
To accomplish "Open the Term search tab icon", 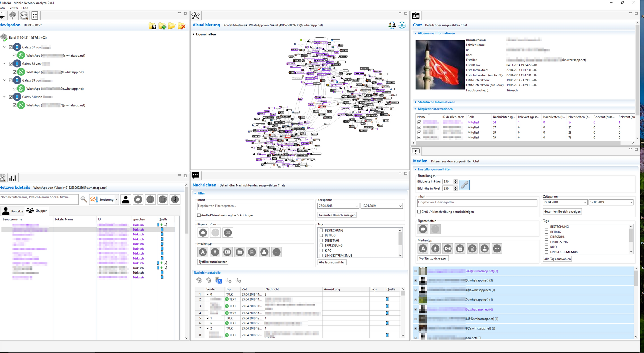I will pyautogui.click(x=24, y=15).
